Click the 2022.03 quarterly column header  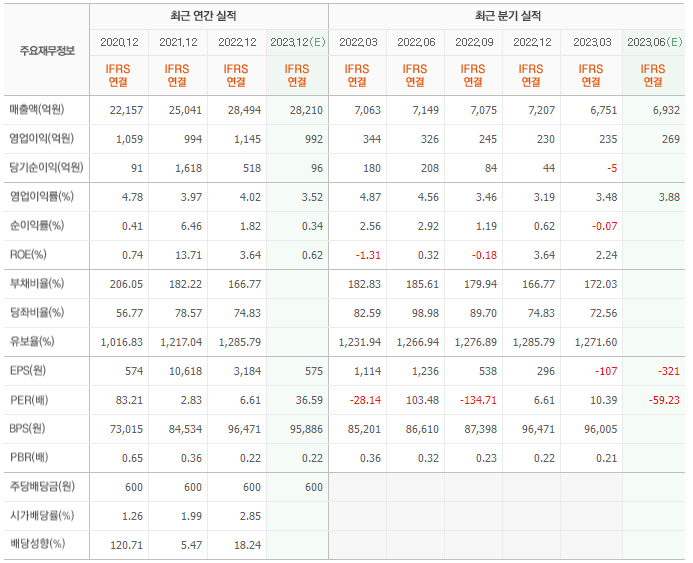(x=358, y=42)
